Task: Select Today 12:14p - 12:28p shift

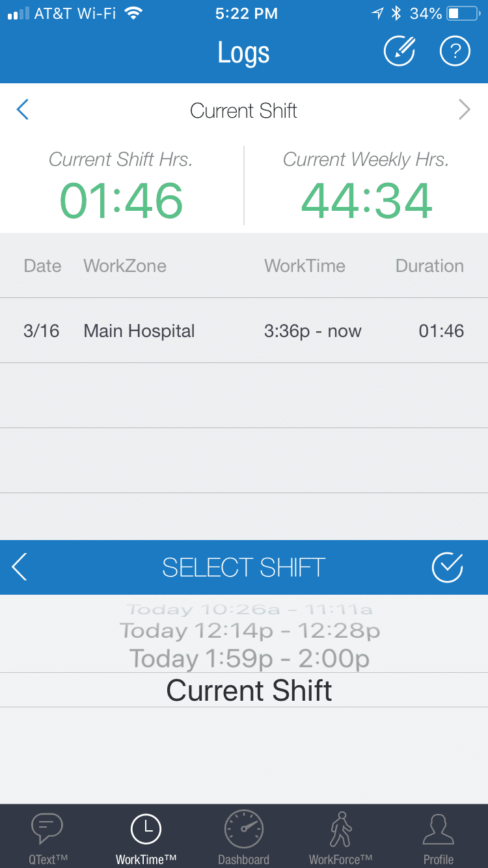Action: pos(249,631)
